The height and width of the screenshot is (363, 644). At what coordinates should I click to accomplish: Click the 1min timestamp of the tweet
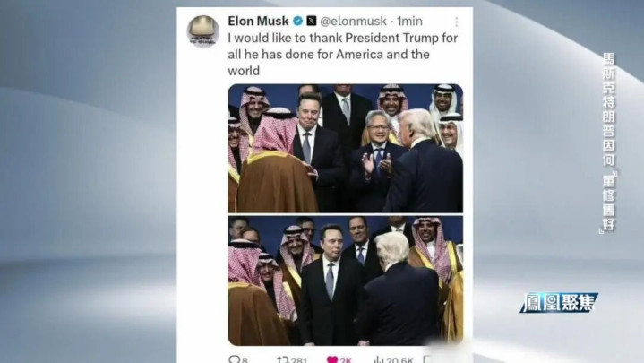point(409,21)
